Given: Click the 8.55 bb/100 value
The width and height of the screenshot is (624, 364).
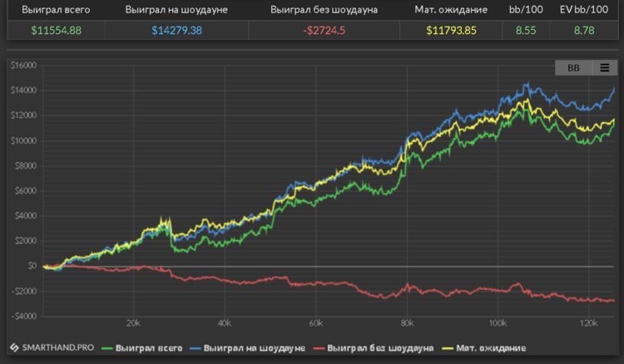Looking at the screenshot, I should [524, 30].
